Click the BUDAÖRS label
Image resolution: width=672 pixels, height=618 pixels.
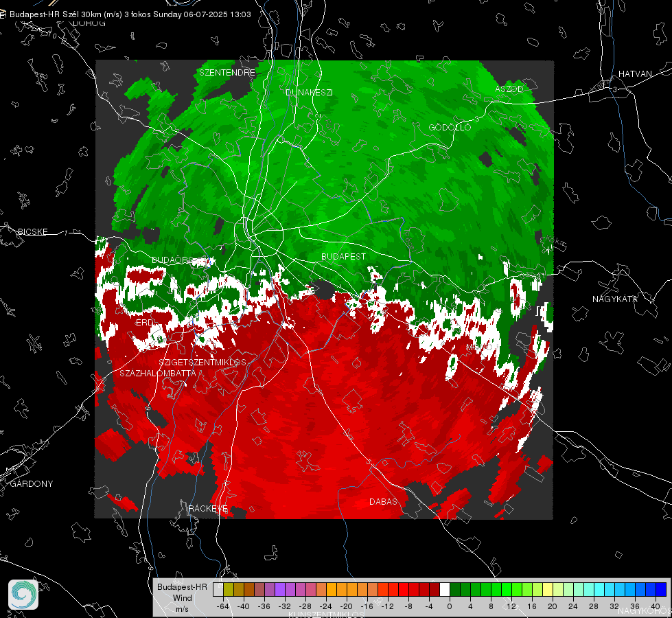point(172,260)
